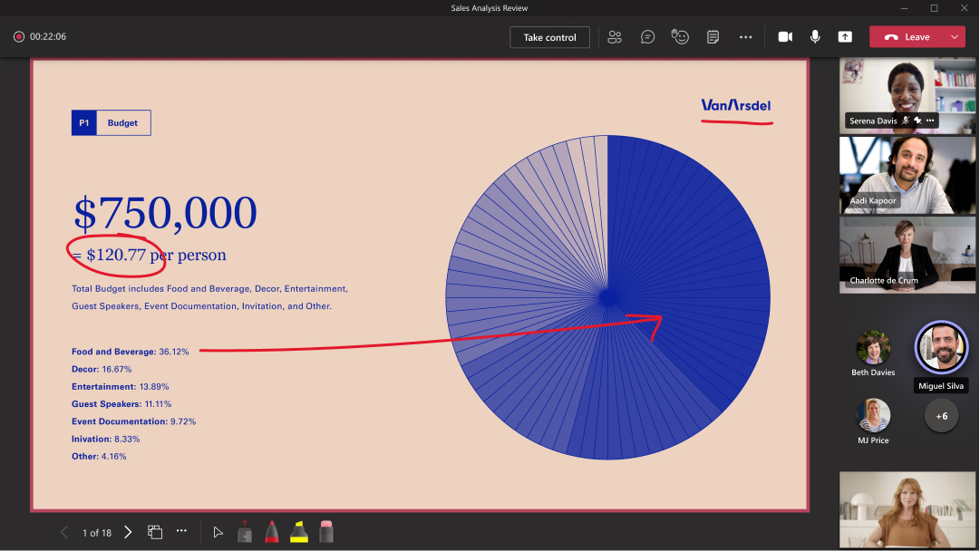Open the participants panel icon
The height and width of the screenshot is (551, 980).
coord(615,37)
